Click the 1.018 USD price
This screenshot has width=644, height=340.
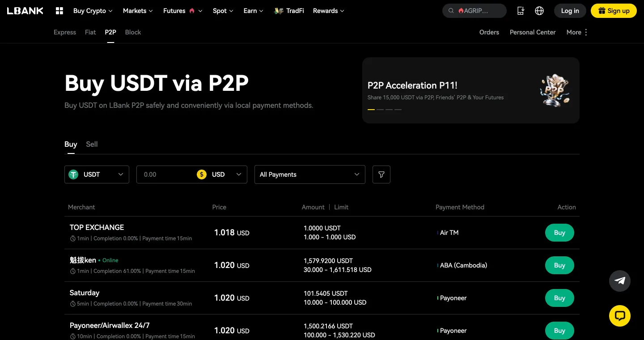232,233
